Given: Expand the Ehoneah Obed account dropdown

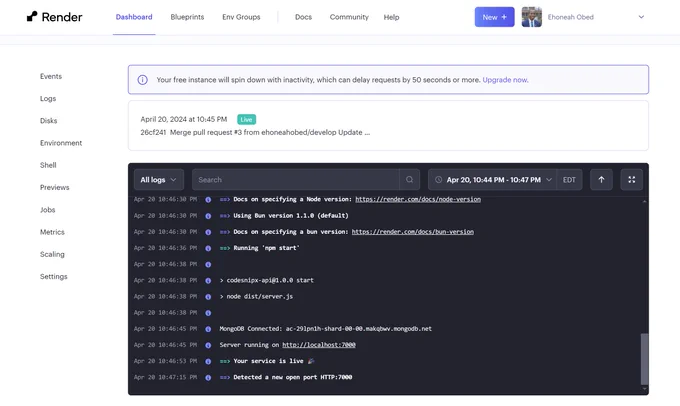Looking at the screenshot, I should point(641,17).
